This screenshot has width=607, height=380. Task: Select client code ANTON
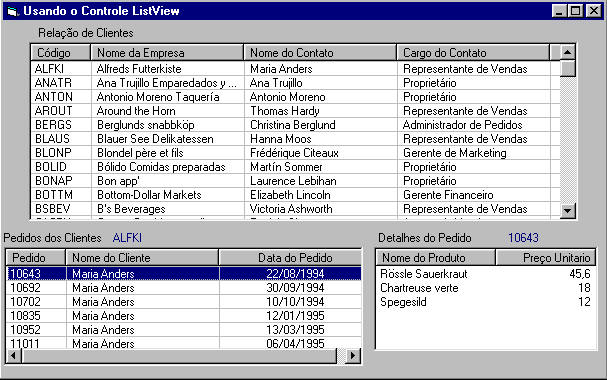pos(53,97)
